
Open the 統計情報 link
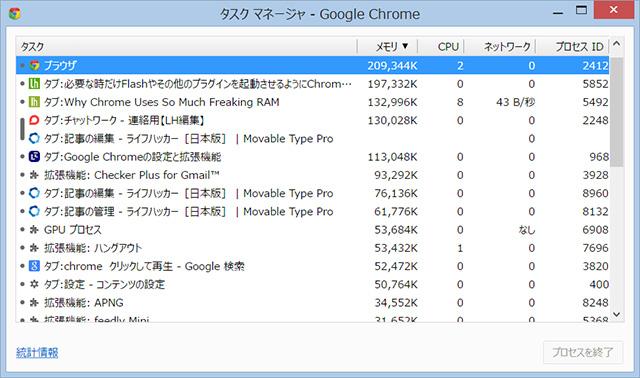click(37, 353)
